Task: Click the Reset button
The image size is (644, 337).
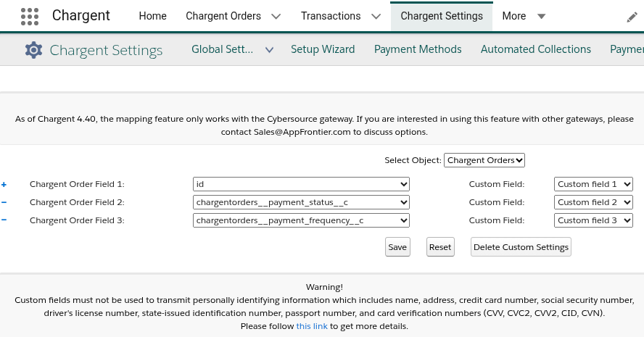Action: click(440, 247)
